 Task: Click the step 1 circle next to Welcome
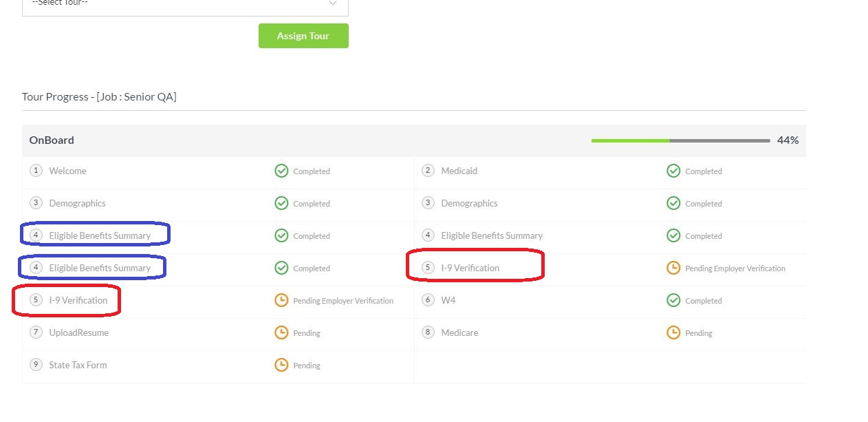36,171
